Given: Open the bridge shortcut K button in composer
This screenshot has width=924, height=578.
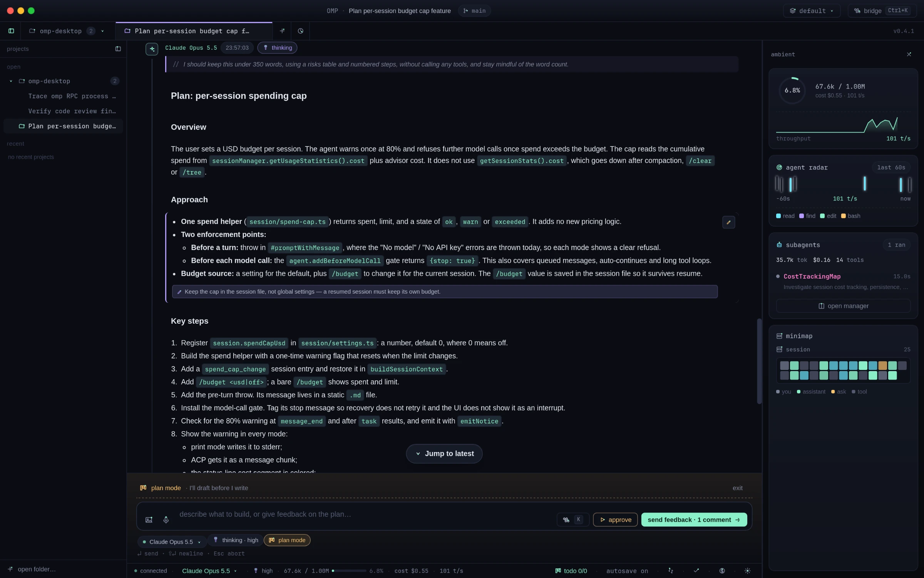Looking at the screenshot, I should [x=573, y=520].
